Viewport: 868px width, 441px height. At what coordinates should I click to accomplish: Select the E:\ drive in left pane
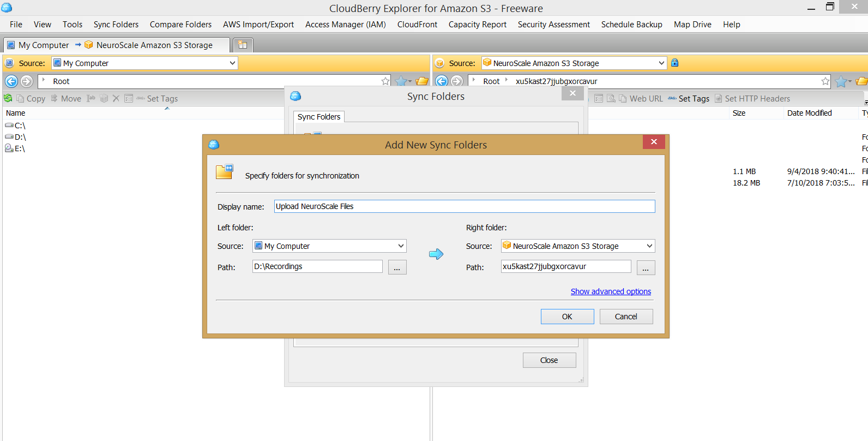[x=15, y=148]
